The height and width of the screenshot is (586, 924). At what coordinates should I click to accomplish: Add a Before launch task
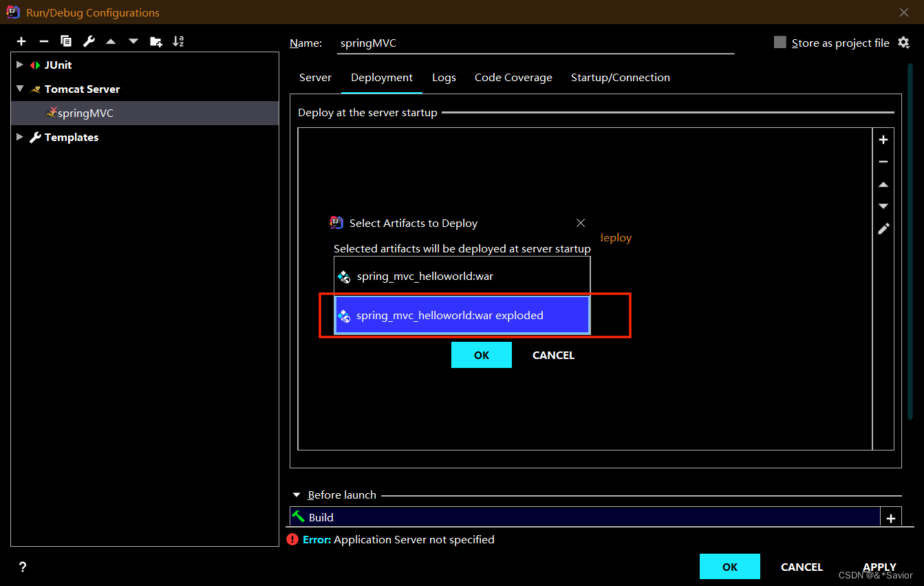click(x=891, y=519)
